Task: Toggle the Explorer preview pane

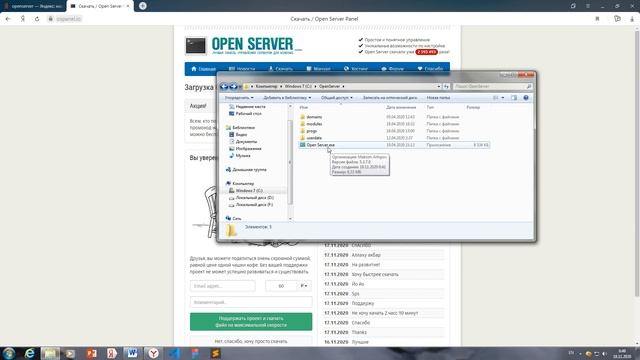Action: pyautogui.click(x=514, y=98)
